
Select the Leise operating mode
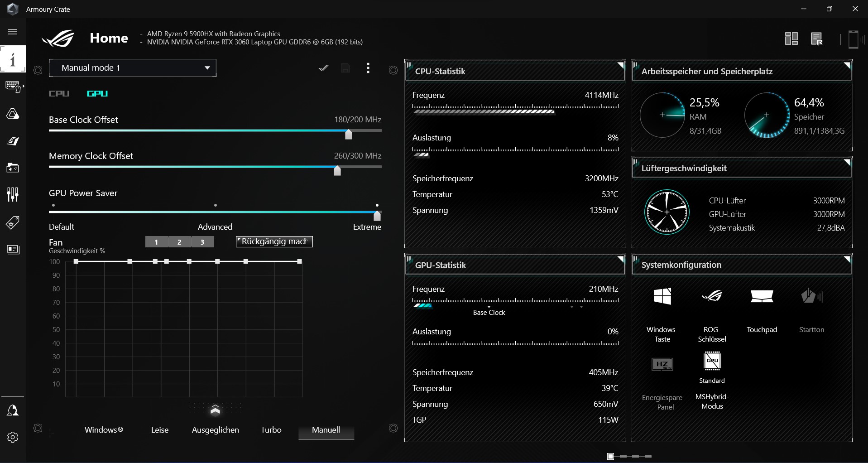tap(160, 430)
